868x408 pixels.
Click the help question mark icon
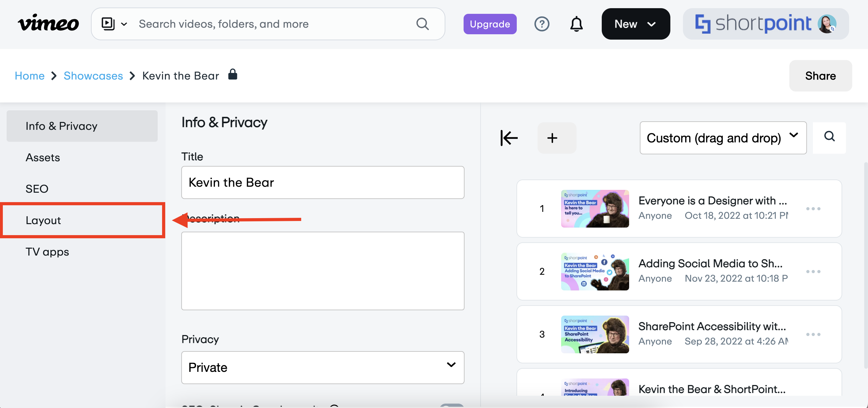click(542, 24)
